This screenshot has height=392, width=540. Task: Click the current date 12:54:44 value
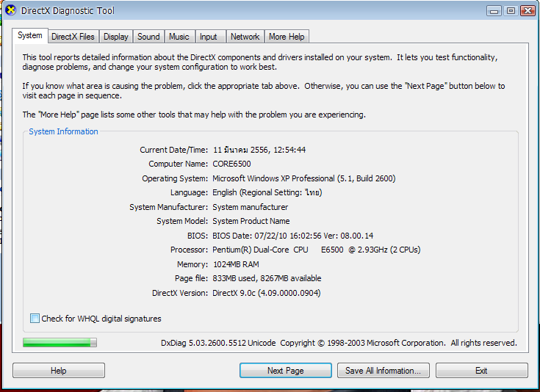pos(259,150)
